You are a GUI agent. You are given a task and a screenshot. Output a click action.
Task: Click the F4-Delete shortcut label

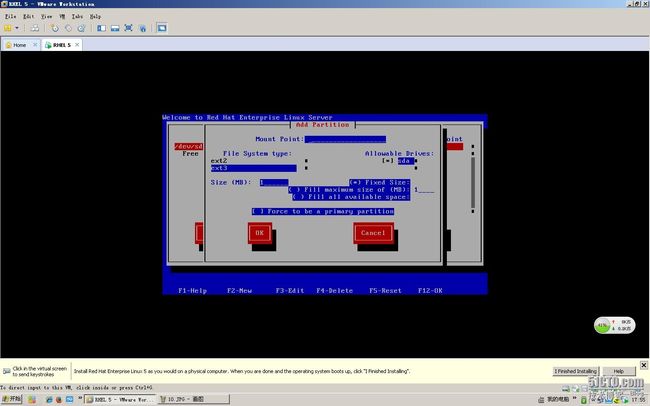coord(335,291)
